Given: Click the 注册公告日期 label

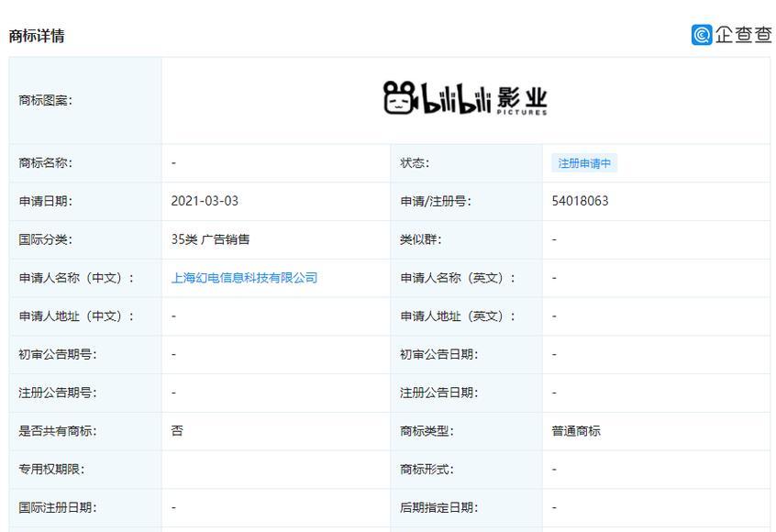Looking at the screenshot, I should (439, 393).
